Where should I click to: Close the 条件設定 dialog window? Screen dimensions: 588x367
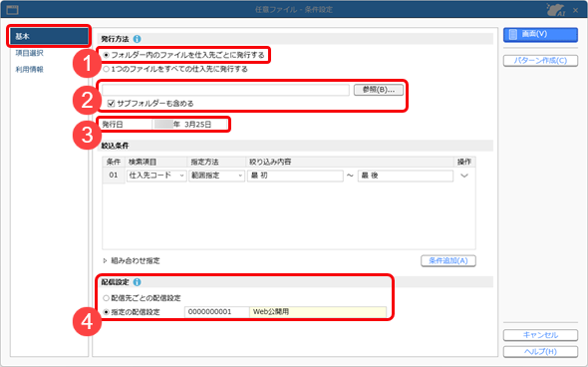(576, 11)
